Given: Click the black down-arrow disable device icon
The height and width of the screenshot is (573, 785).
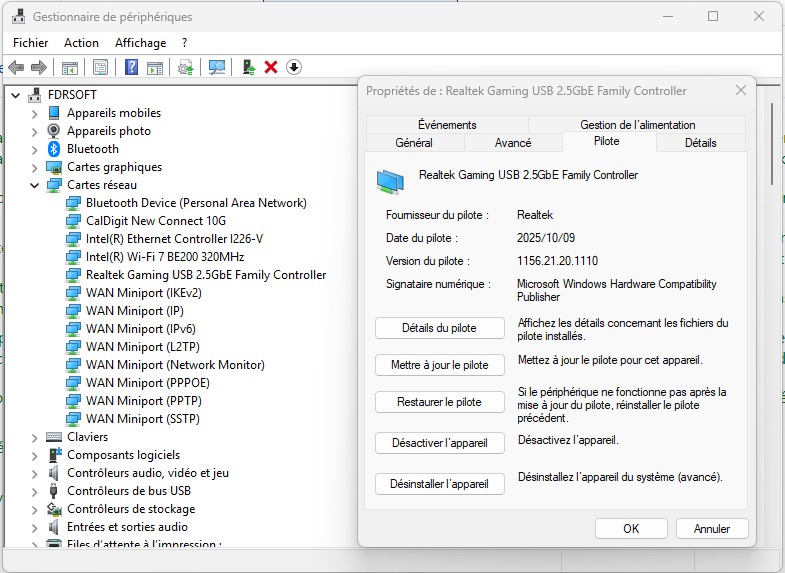Looking at the screenshot, I should pyautogui.click(x=293, y=67).
